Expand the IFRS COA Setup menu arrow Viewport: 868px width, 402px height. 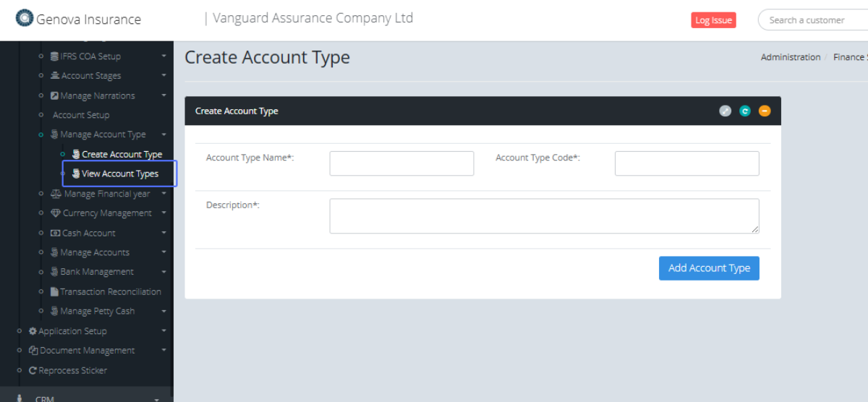pos(164,56)
